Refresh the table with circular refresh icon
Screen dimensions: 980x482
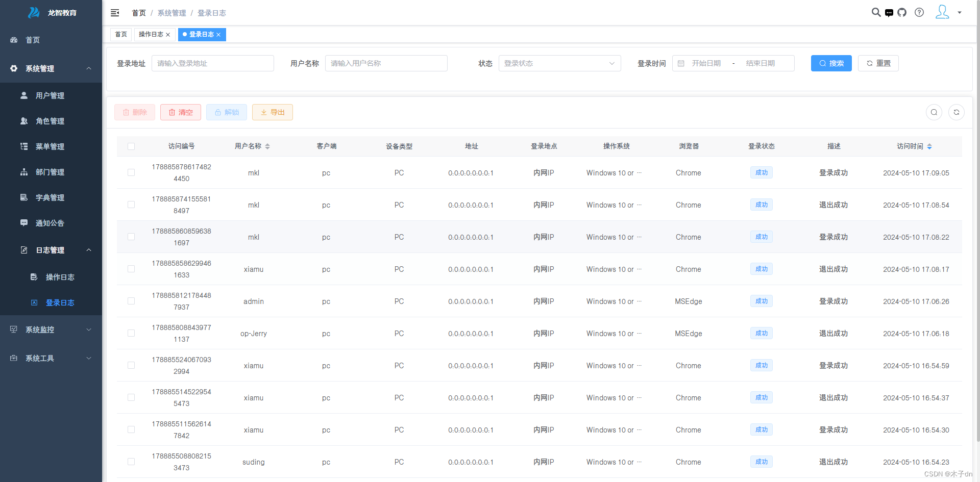[x=957, y=112]
